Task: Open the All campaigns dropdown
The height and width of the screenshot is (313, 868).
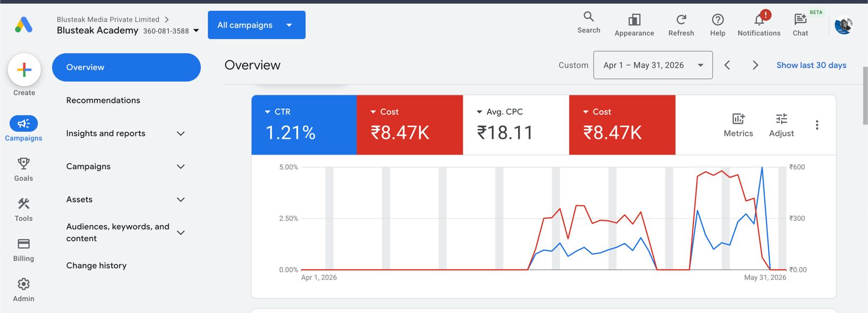Action: click(257, 25)
